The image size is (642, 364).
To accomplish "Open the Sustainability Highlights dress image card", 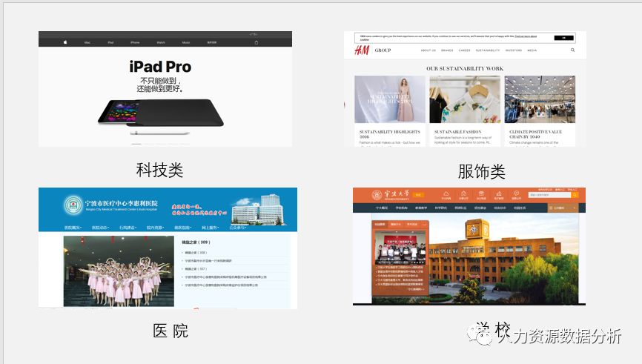I will [x=390, y=99].
